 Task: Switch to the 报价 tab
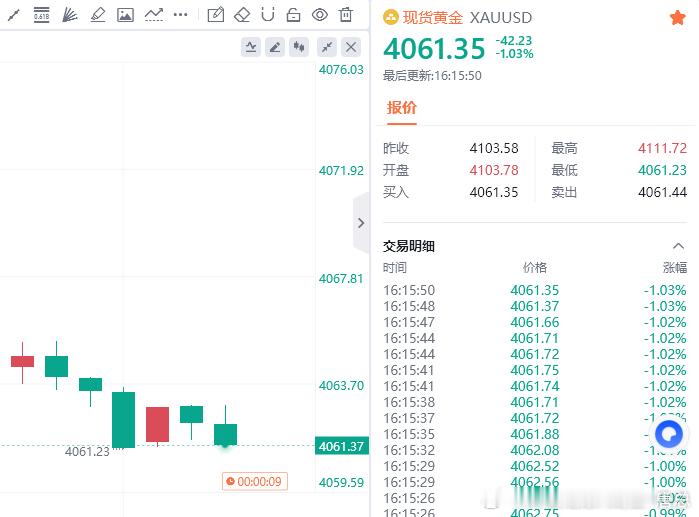click(x=401, y=107)
